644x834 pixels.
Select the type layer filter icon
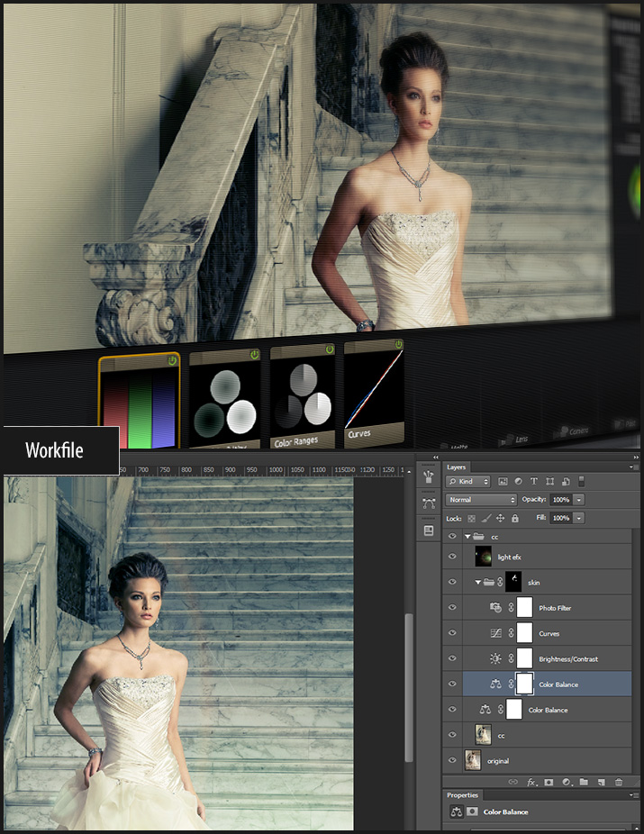click(x=534, y=482)
